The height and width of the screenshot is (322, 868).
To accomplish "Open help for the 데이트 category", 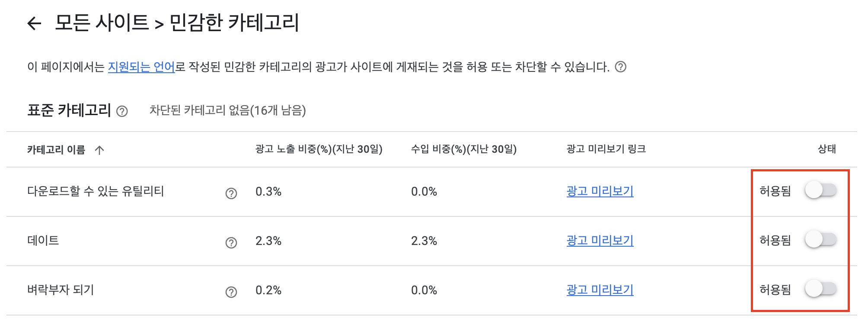I will click(231, 241).
